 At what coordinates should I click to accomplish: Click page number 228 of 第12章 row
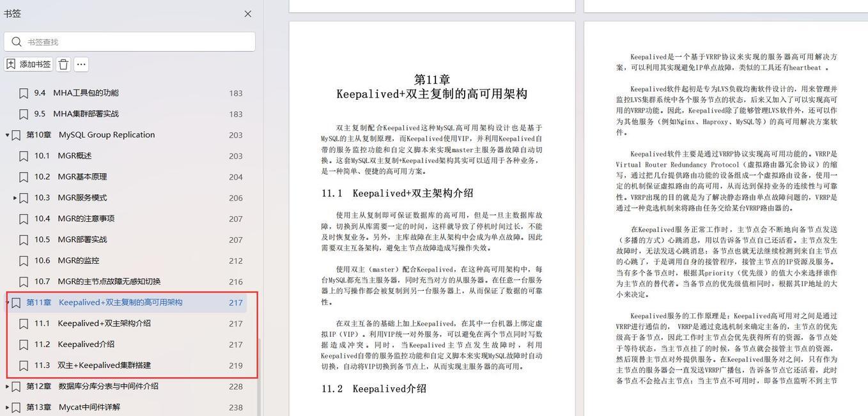click(236, 387)
